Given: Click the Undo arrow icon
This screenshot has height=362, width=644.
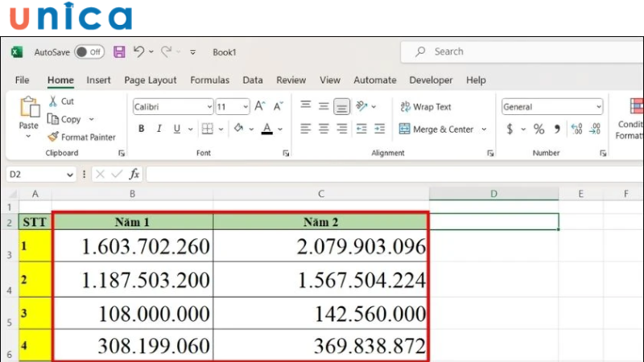Looking at the screenshot, I should pyautogui.click(x=138, y=51).
